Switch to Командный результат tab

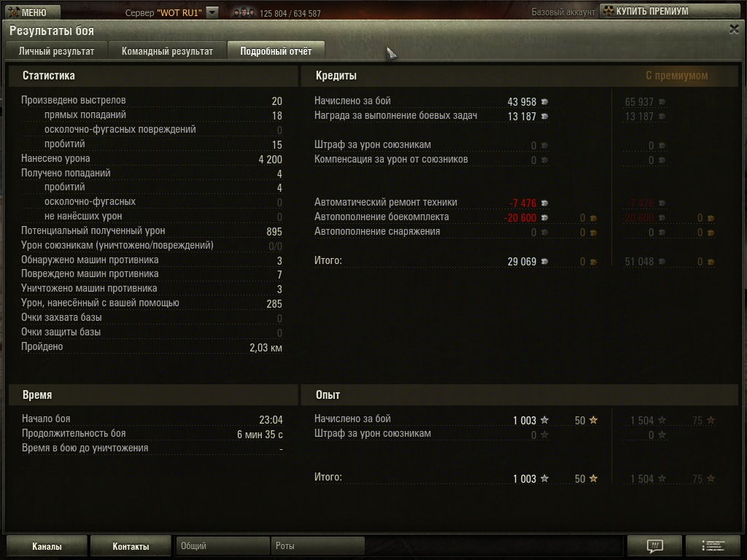(167, 51)
